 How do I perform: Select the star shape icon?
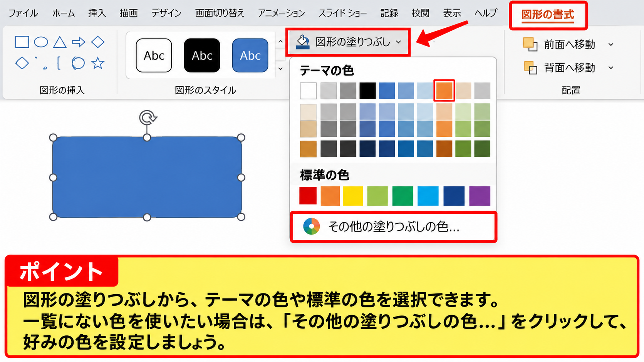coord(98,63)
